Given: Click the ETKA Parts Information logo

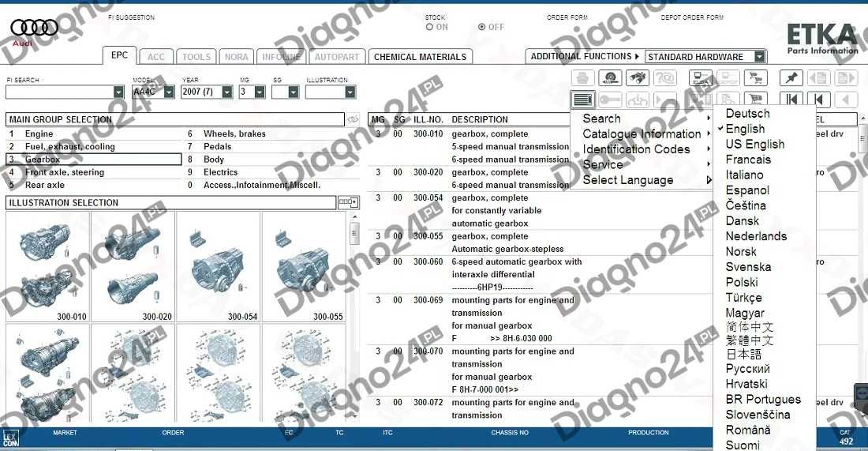Looking at the screenshot, I should 822,38.
